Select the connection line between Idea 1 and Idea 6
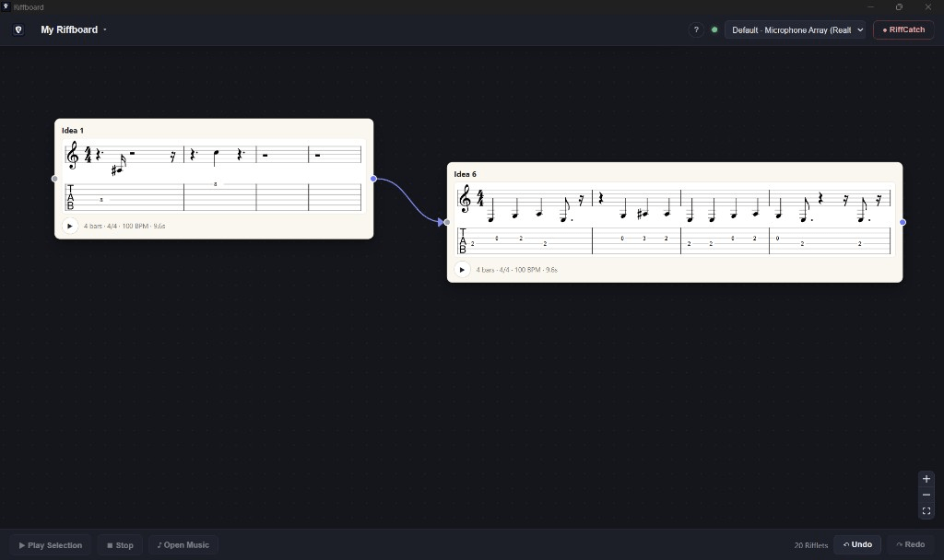944x560 pixels. [410, 199]
